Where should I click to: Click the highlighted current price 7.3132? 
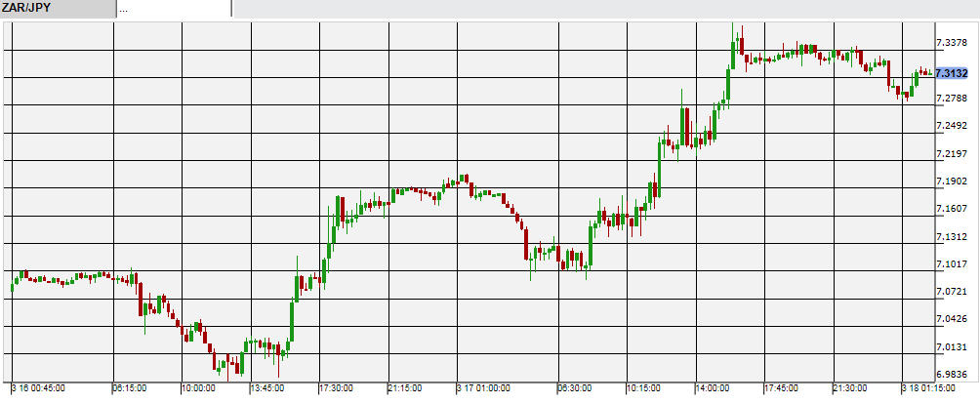(x=951, y=73)
